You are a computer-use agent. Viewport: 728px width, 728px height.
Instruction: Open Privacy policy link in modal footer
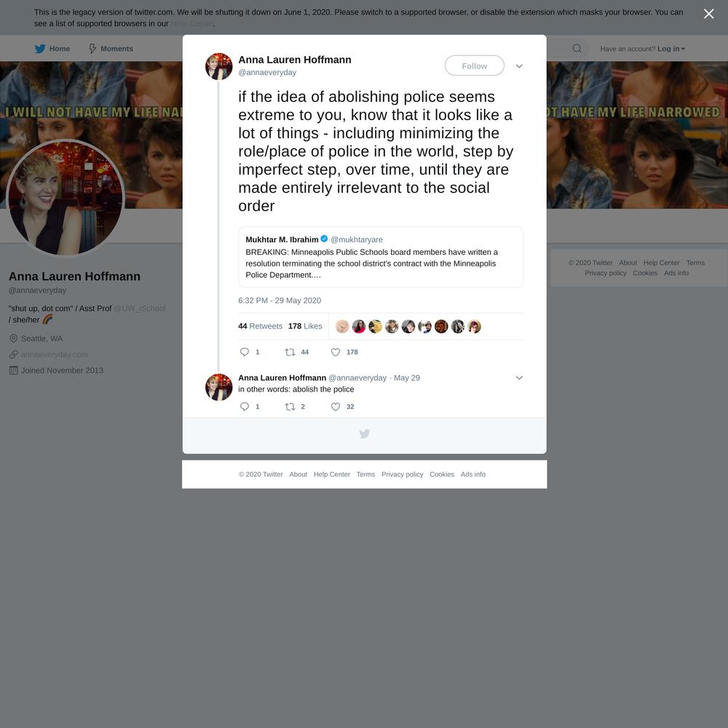(402, 474)
